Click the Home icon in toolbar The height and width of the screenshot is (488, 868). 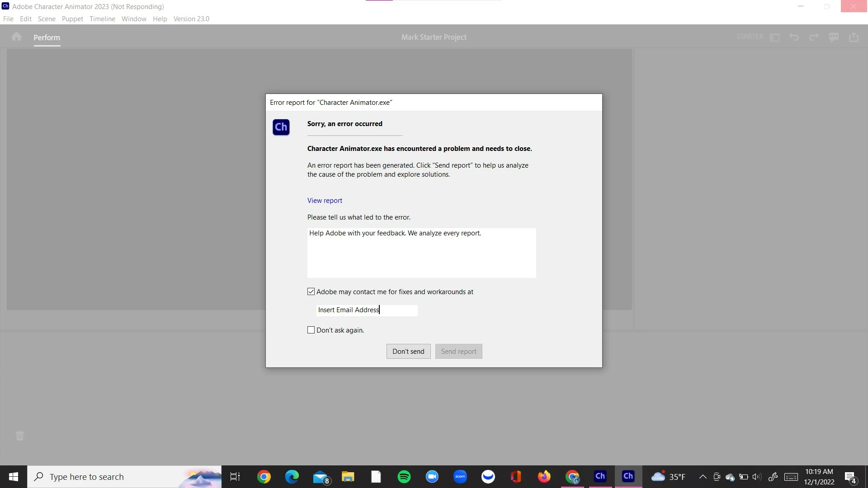point(16,37)
